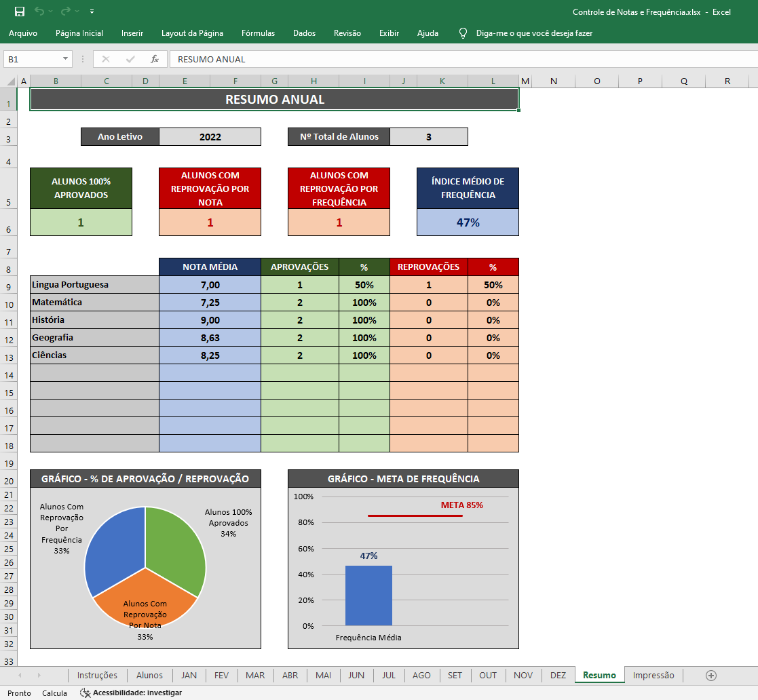Click the formula bar cancel X icon

(106, 59)
